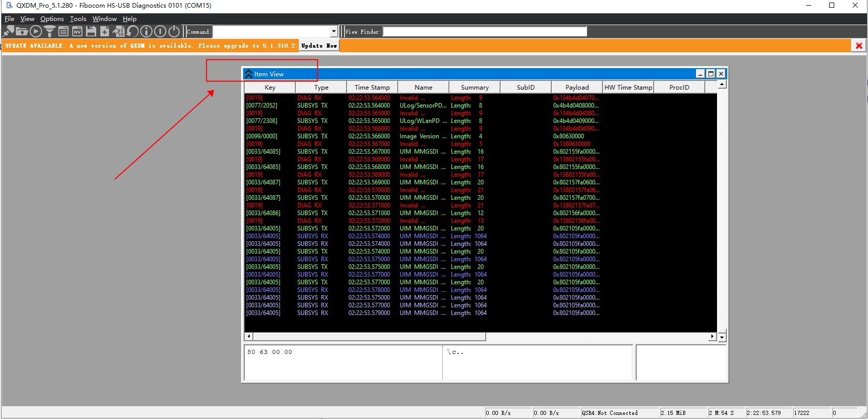The height and width of the screenshot is (419, 868).
Task: Select the [0077/2052] ULog/SensorPD row
Action: click(481, 106)
